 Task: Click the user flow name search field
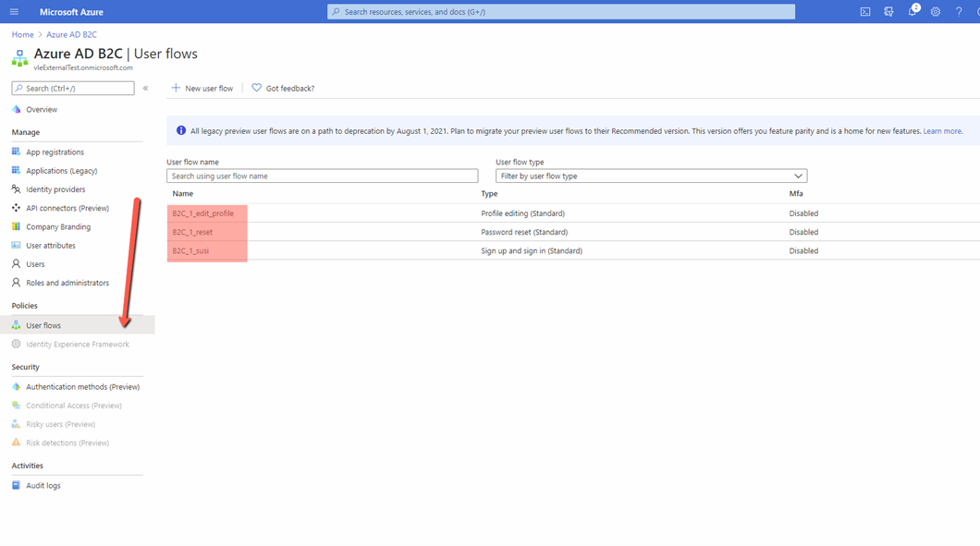coord(322,176)
